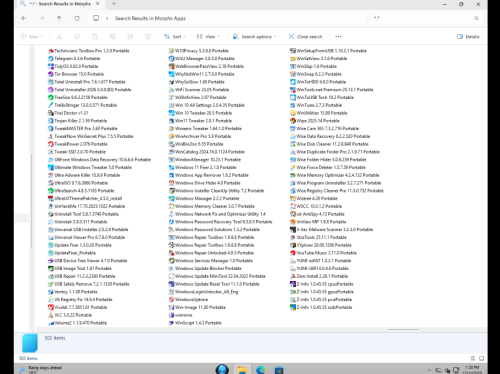Click the search magnifier in search box
The height and width of the screenshot is (374, 500).
tap(476, 18)
